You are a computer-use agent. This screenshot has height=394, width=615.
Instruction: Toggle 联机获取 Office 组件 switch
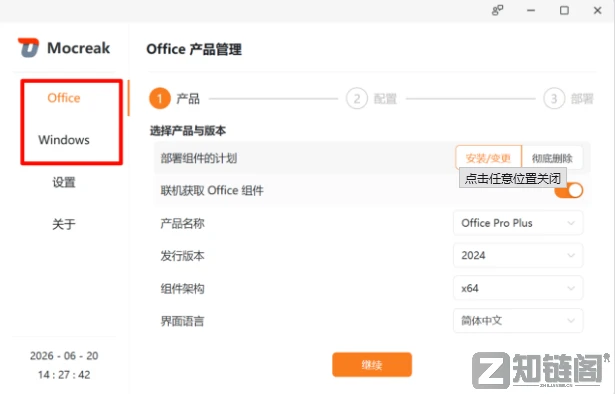569,191
